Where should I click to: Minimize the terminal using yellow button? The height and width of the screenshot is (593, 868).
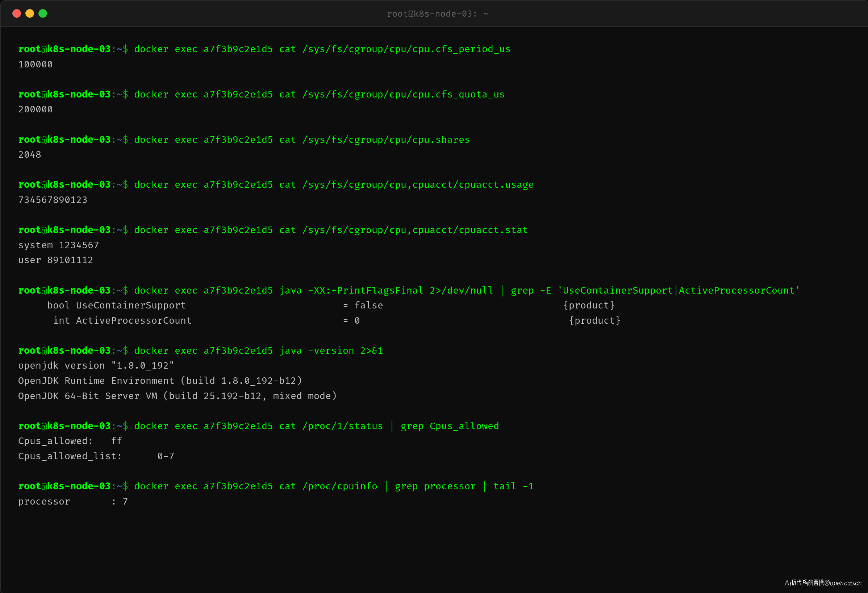30,14
